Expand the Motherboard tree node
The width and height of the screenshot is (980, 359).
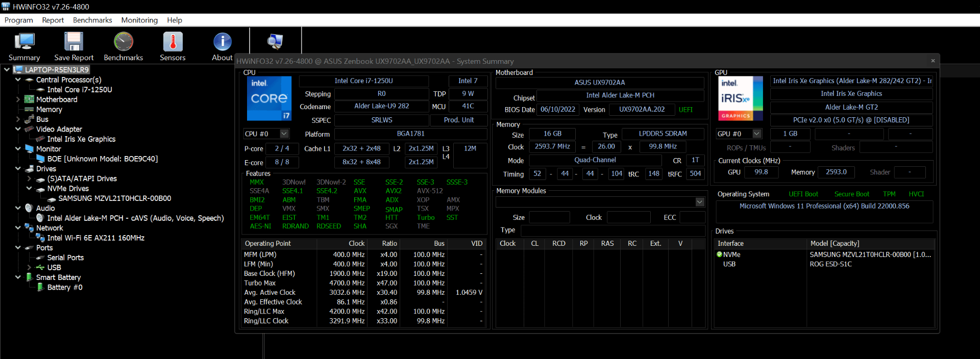[x=18, y=99]
